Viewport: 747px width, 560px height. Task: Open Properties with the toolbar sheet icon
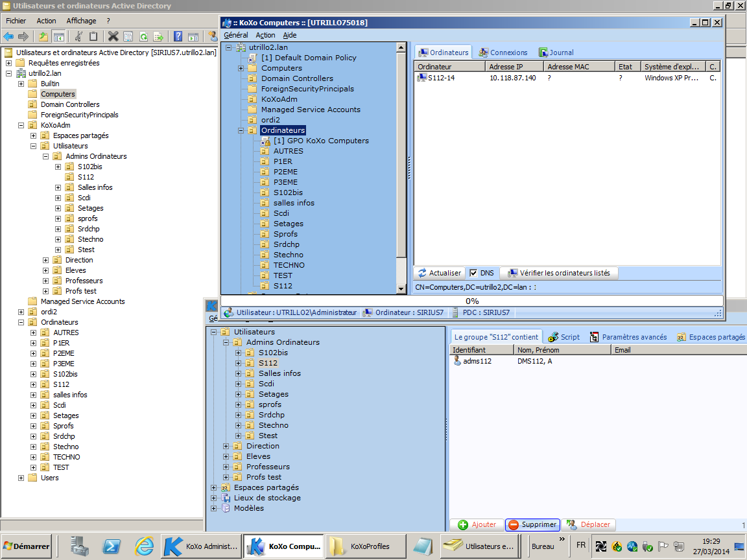coord(128,37)
